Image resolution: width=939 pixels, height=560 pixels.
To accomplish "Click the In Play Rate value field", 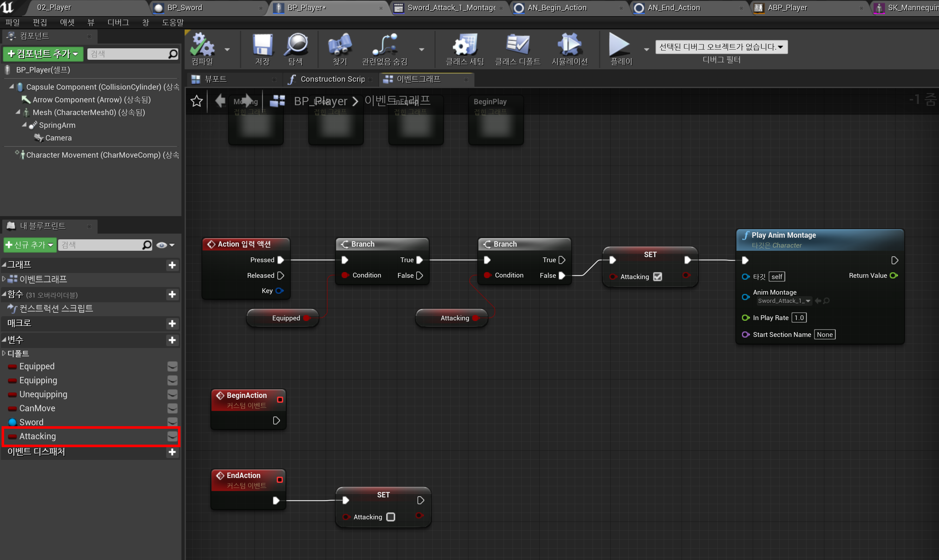I will click(799, 318).
